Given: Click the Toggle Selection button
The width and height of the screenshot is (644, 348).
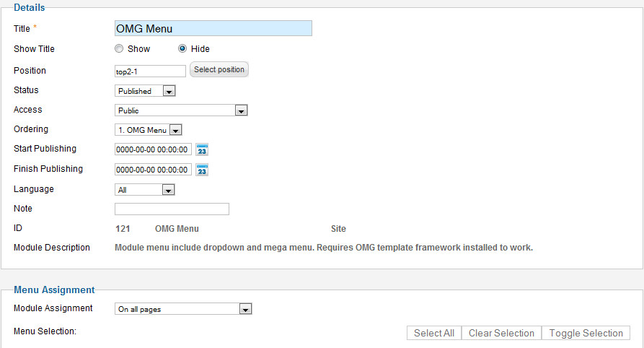Looking at the screenshot, I should [x=586, y=333].
